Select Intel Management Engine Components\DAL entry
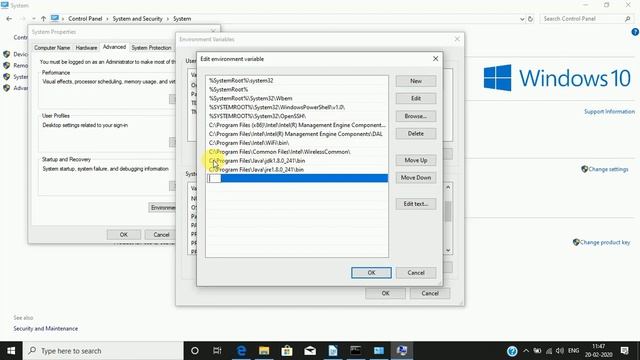This screenshot has width=640, height=360. point(296,134)
